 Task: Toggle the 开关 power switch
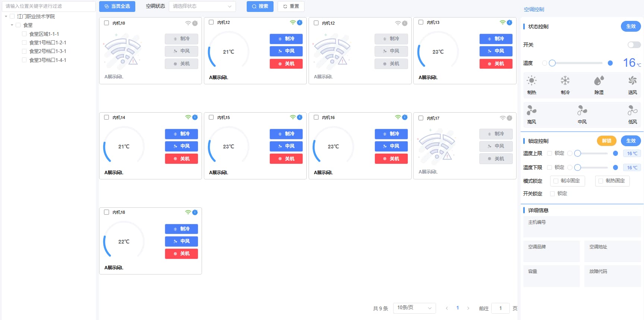634,45
